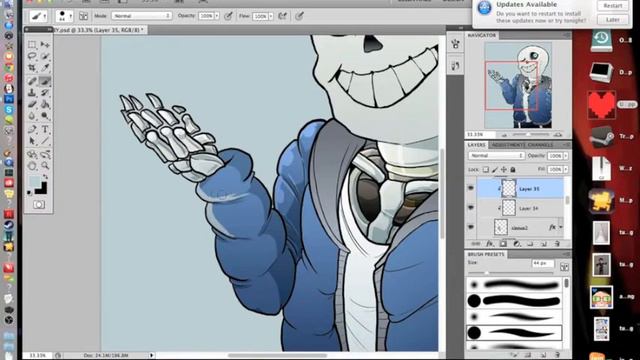Select the Brush tool in toolbox
This screenshot has height=360, width=640.
pos(45,81)
